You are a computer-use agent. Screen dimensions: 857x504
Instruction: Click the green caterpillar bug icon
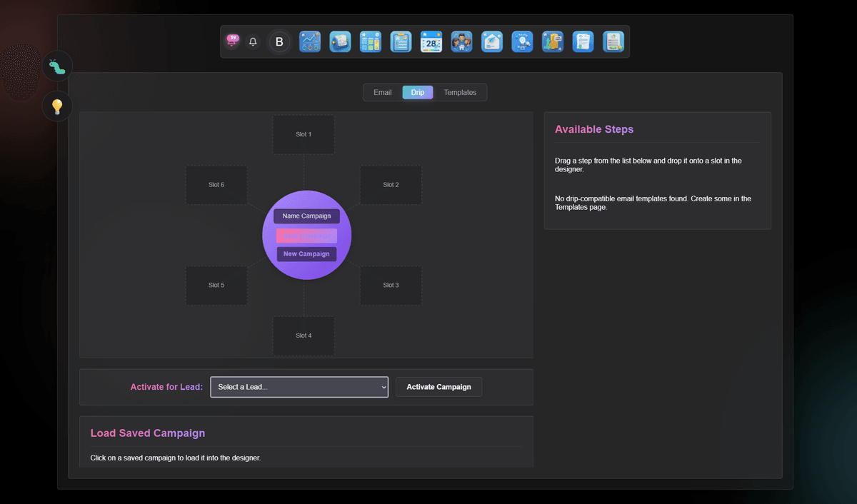[x=57, y=66]
